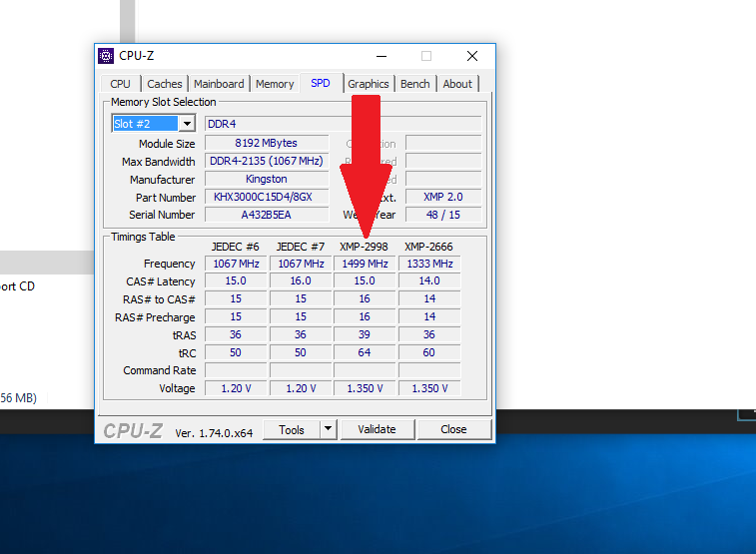Open the Tools dropdown arrow
756x554 pixels.
click(x=329, y=429)
